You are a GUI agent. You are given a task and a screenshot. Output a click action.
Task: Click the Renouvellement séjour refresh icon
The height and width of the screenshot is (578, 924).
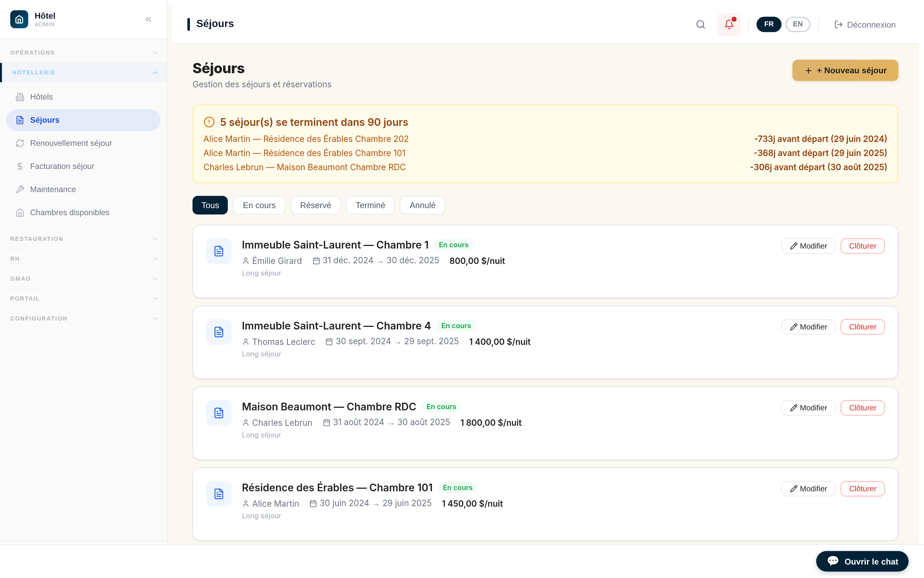click(x=20, y=143)
